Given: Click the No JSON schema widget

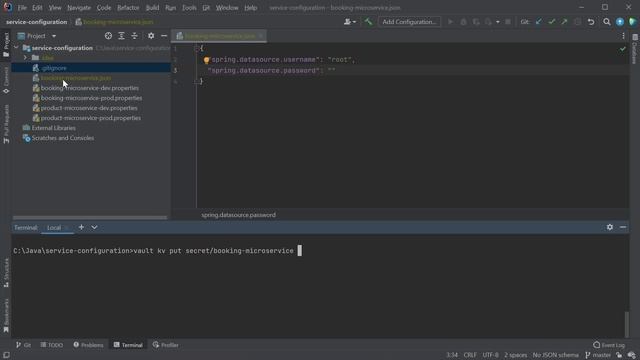Looking at the screenshot, I should 555,355.
